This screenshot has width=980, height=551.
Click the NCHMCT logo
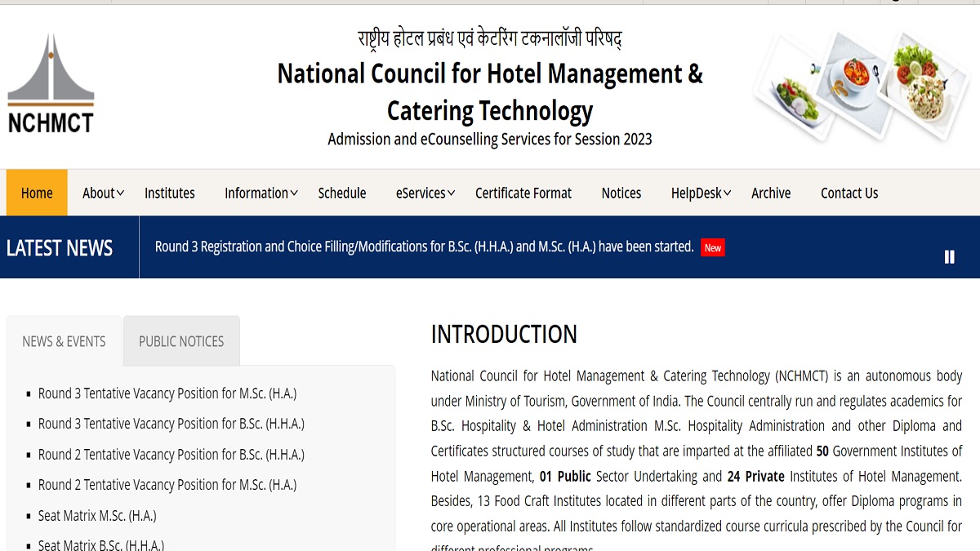51,82
